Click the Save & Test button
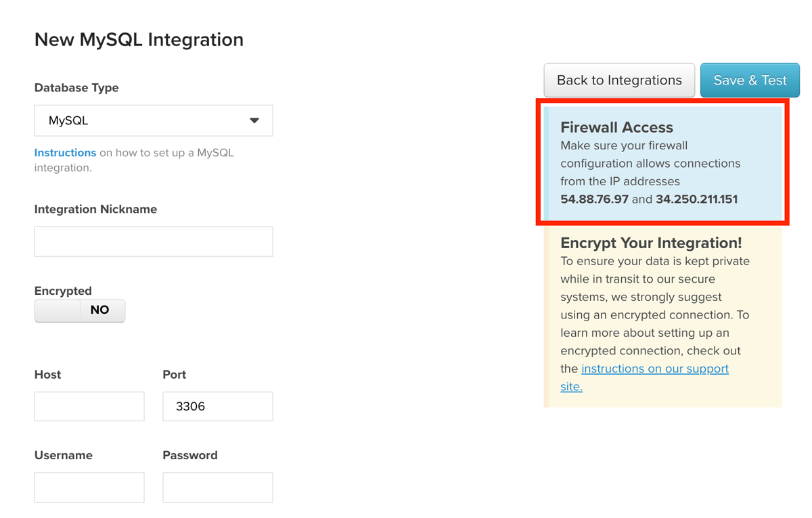Image resolution: width=812 pixels, height=518 pixels. pos(750,80)
